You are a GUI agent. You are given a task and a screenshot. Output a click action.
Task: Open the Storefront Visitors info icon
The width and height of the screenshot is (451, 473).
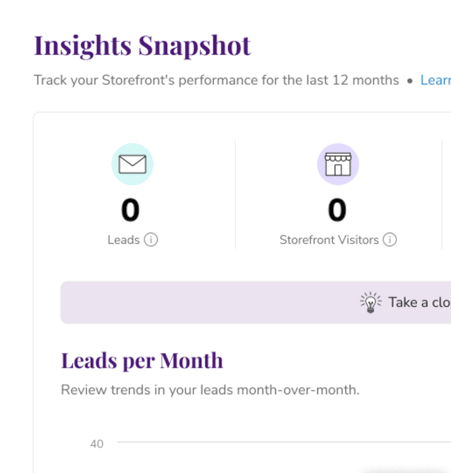point(390,240)
